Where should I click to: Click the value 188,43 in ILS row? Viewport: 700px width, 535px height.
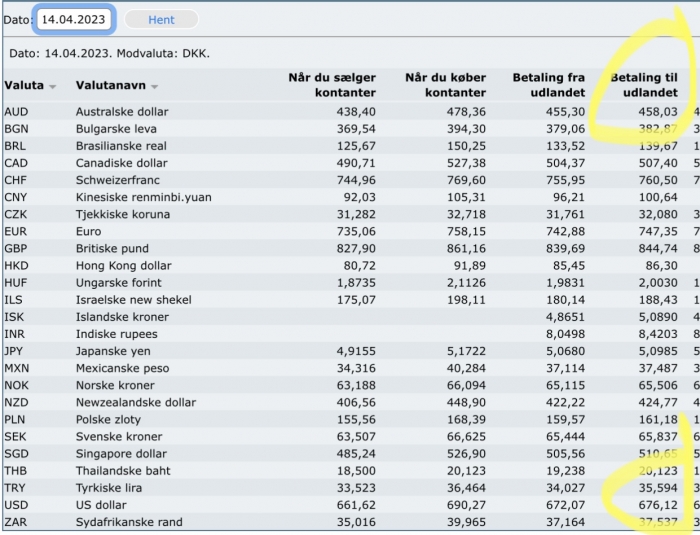tap(658, 300)
